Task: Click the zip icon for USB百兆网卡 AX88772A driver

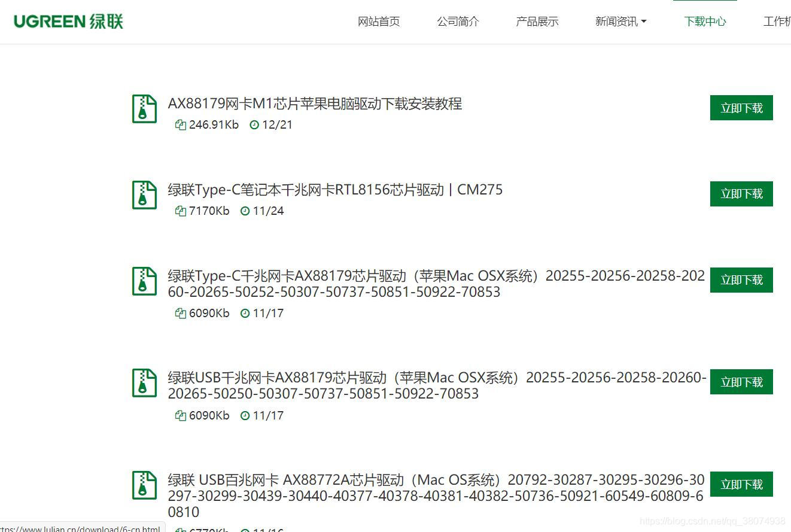Action: point(144,485)
